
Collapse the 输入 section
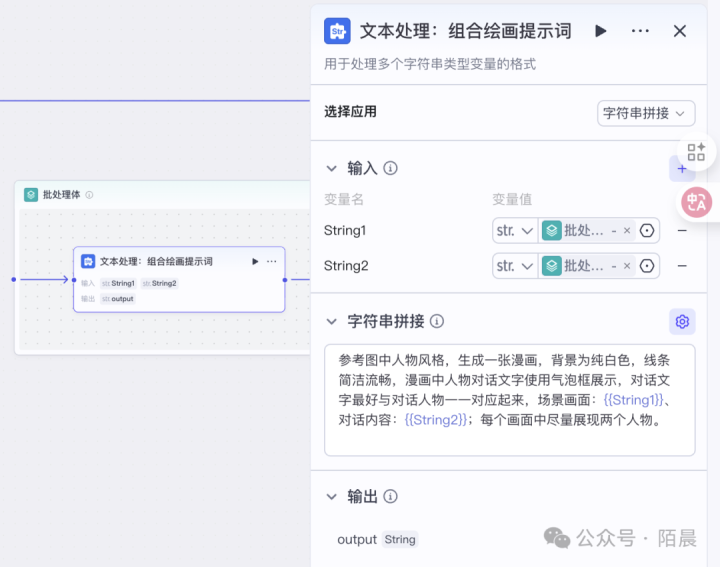pyautogui.click(x=332, y=168)
